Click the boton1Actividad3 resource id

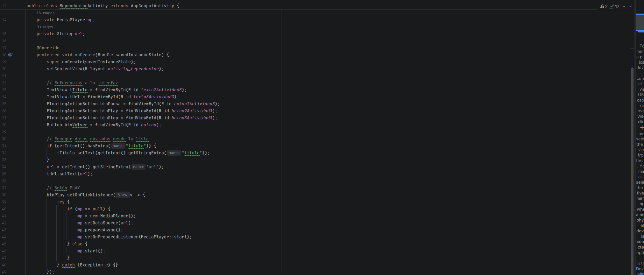tap(195, 104)
